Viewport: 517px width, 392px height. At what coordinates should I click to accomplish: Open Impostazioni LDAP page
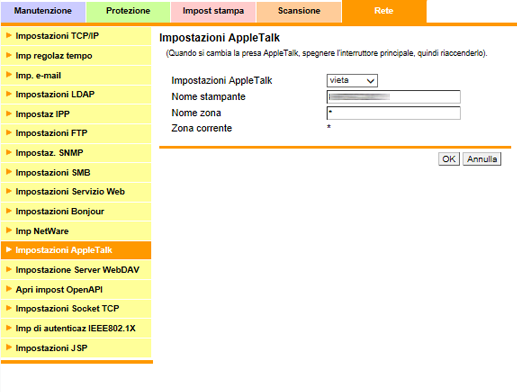(x=76, y=94)
